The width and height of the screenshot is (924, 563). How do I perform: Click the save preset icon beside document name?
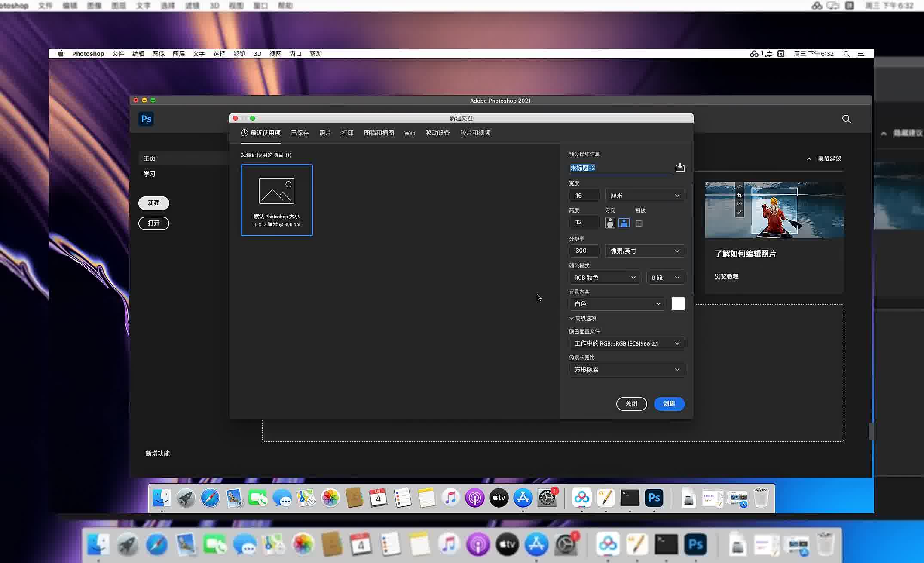point(680,168)
